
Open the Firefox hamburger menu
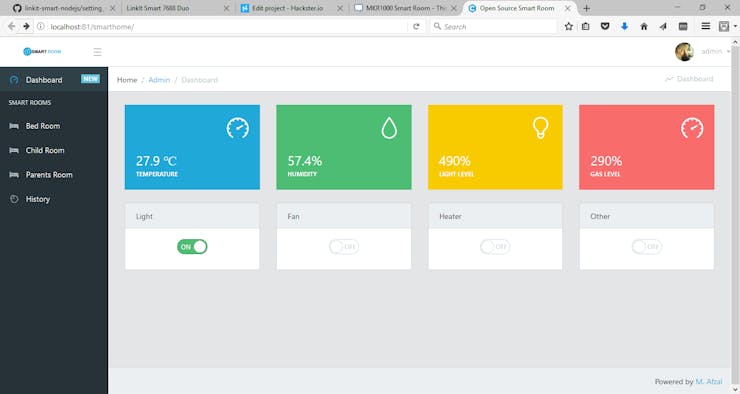[x=706, y=26]
